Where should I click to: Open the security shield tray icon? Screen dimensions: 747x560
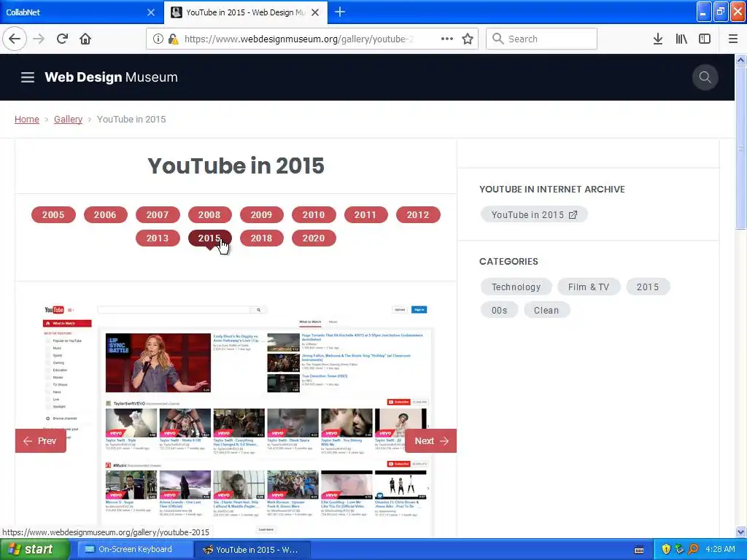pyautogui.click(x=666, y=550)
